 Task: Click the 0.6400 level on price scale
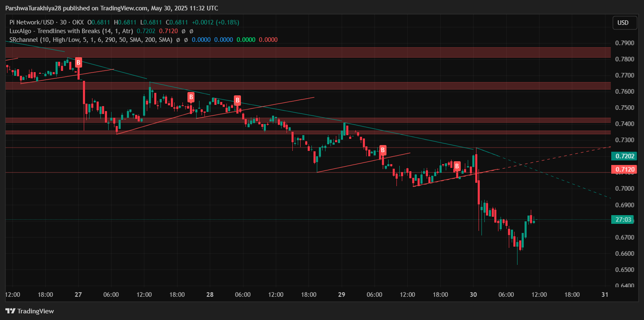(x=624, y=286)
